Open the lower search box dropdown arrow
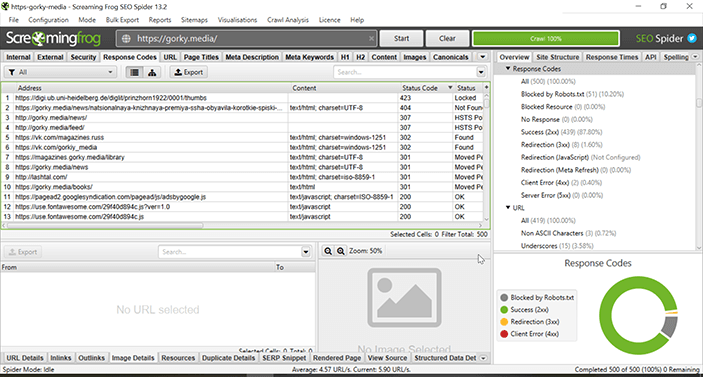Image resolution: width=703 pixels, height=377 pixels. [306, 252]
